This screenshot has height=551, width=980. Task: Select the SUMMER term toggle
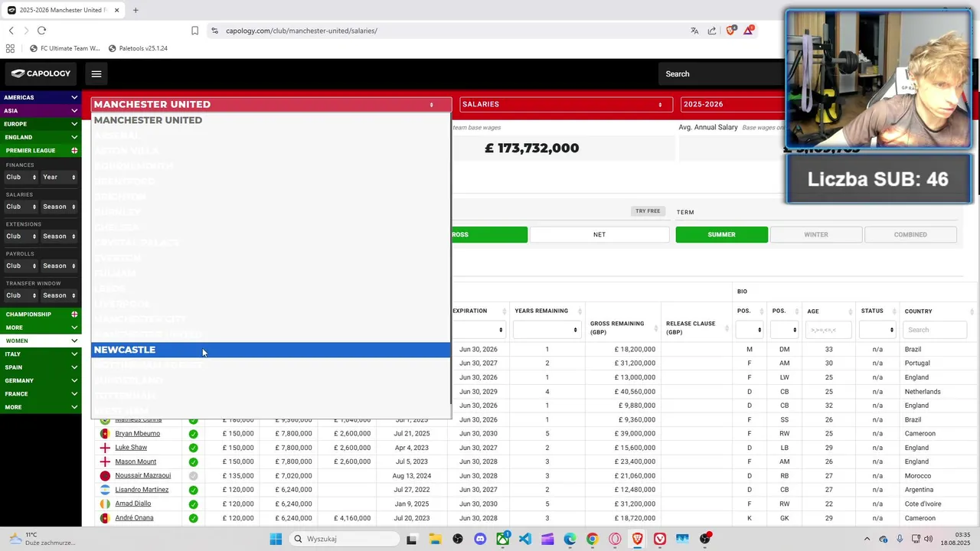pos(721,235)
